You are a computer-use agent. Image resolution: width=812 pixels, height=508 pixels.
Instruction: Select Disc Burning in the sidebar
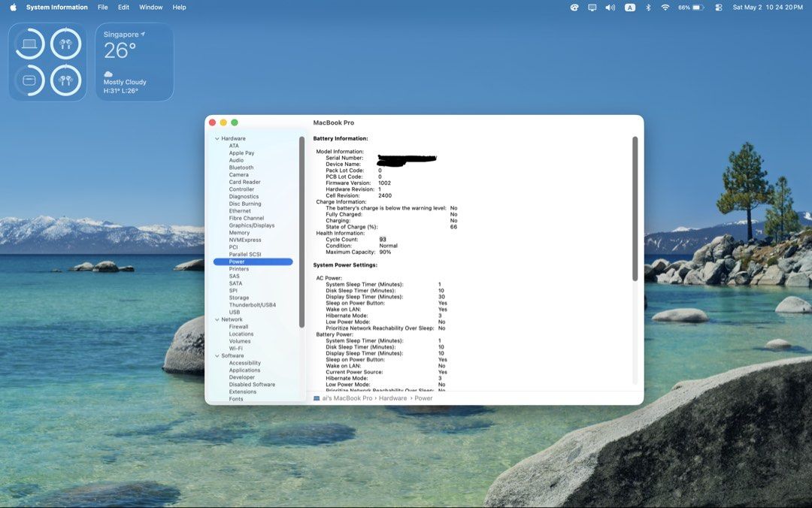pos(245,204)
